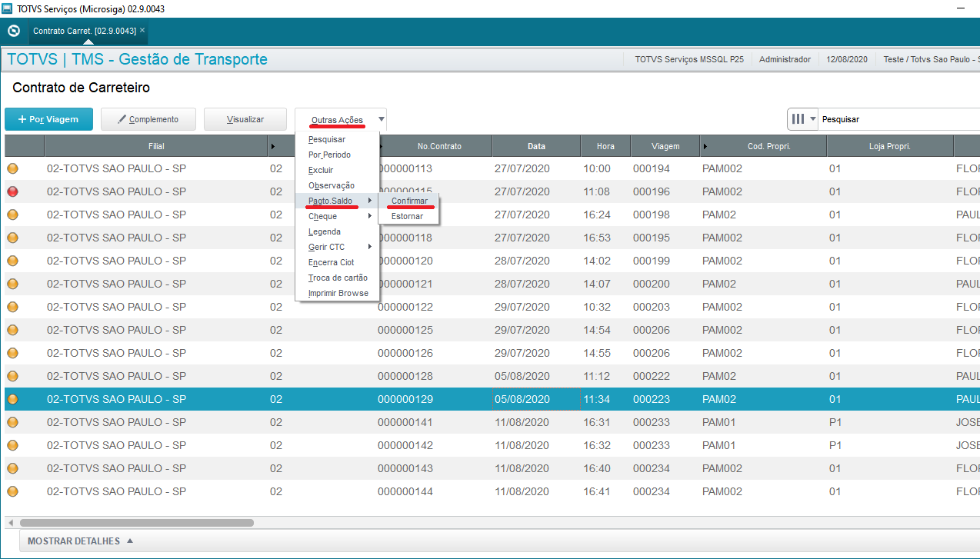The height and width of the screenshot is (559, 980).
Task: Click the orange status icon of contract 000000113
Action: click(12, 168)
